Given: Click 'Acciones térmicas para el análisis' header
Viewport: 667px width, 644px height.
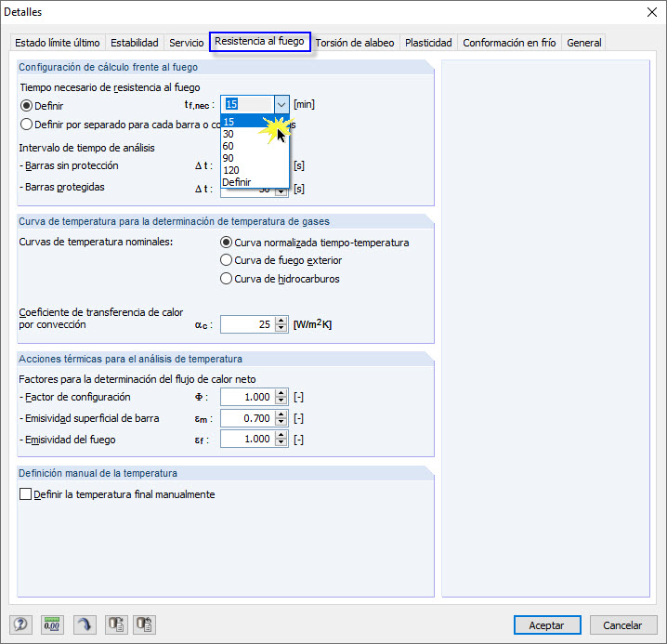Looking at the screenshot, I should [x=130, y=359].
